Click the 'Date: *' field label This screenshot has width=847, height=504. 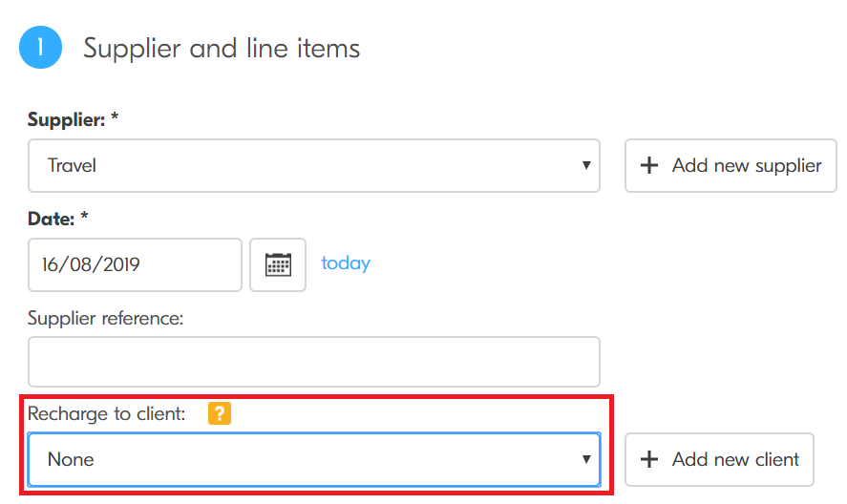pyautogui.click(x=57, y=219)
